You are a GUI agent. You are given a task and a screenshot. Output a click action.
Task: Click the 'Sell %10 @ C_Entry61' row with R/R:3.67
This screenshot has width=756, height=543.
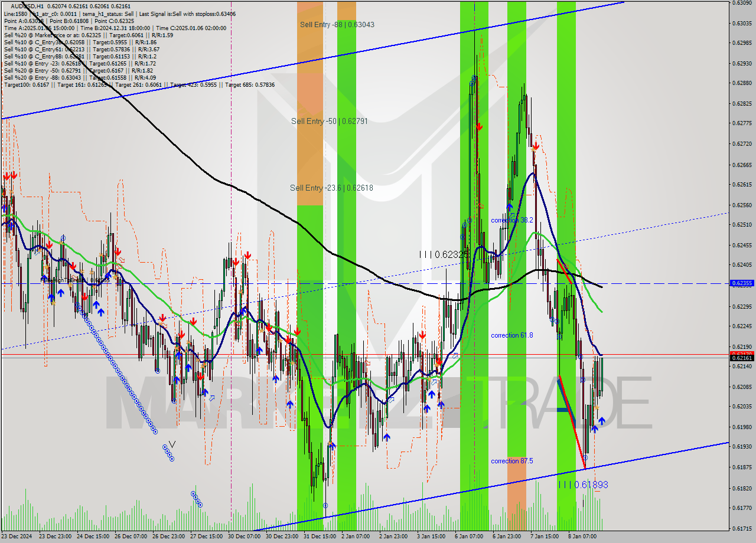82,50
